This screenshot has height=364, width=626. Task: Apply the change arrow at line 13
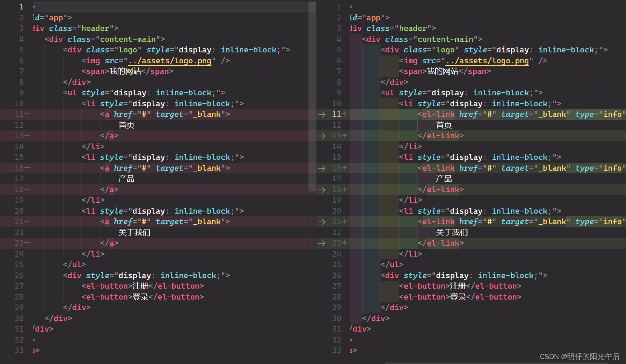pos(322,136)
